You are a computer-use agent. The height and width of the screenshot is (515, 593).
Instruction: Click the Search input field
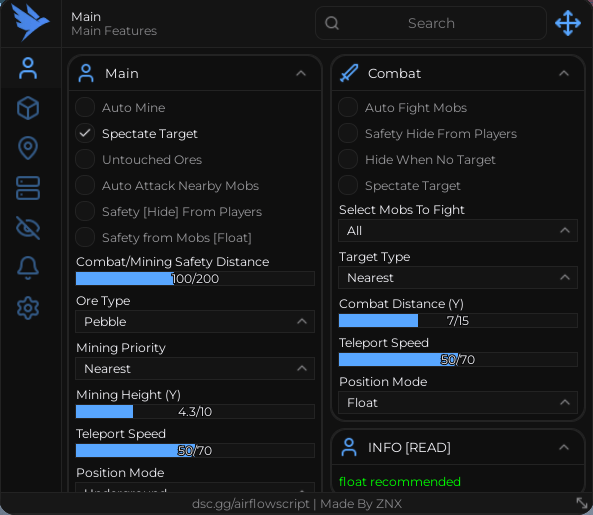click(x=431, y=23)
